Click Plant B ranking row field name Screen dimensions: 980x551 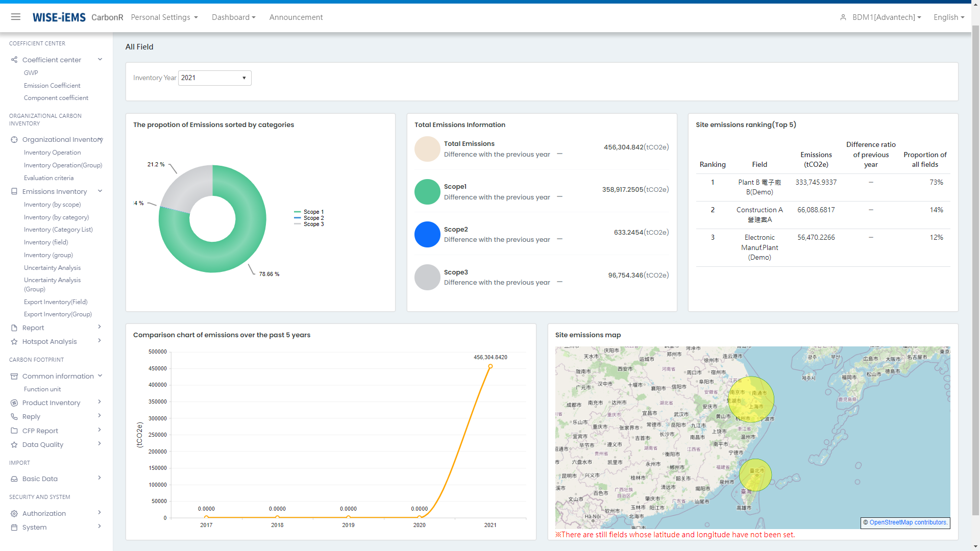pos(759,187)
